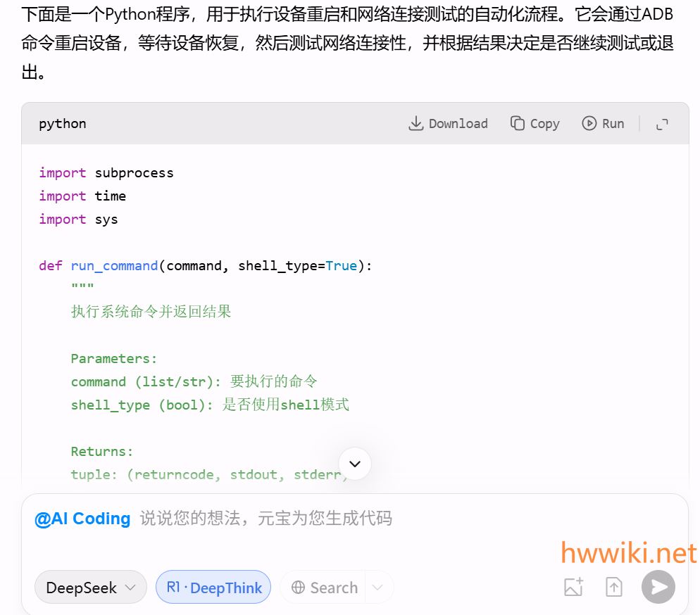700x615 pixels.
Task: Click the 'import subprocess' code line
Action: point(106,173)
